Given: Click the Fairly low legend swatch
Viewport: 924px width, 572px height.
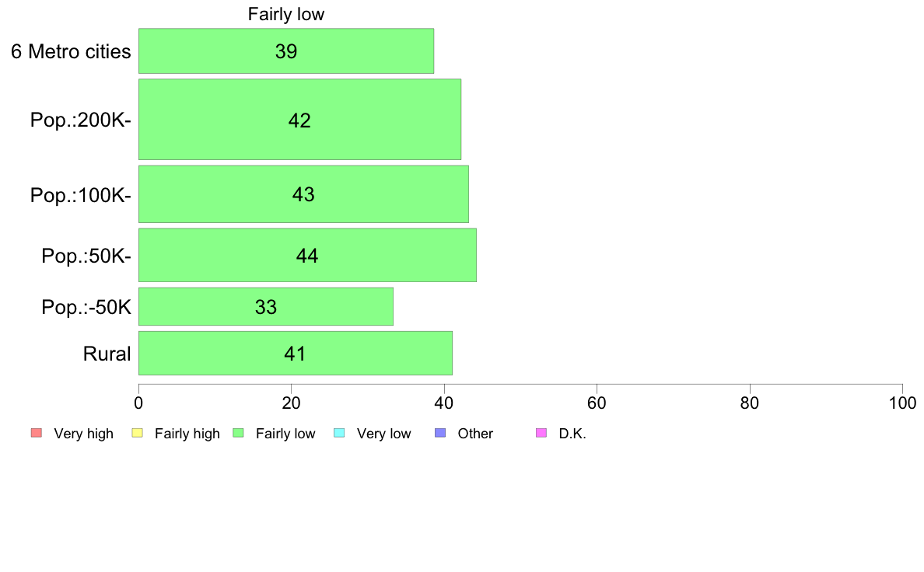Looking at the screenshot, I should point(238,433).
